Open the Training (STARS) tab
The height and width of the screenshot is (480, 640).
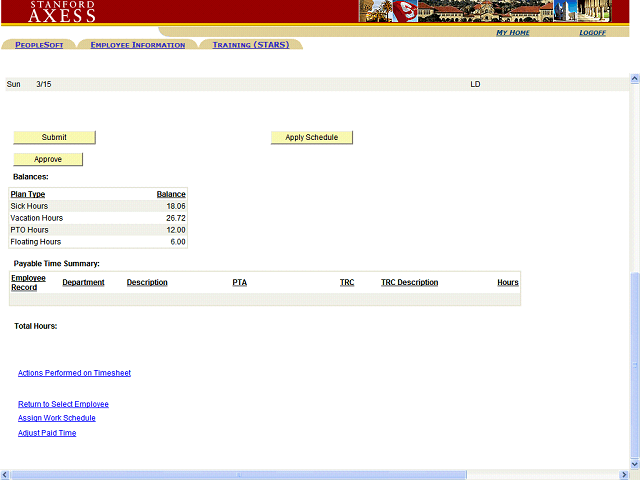pos(250,45)
